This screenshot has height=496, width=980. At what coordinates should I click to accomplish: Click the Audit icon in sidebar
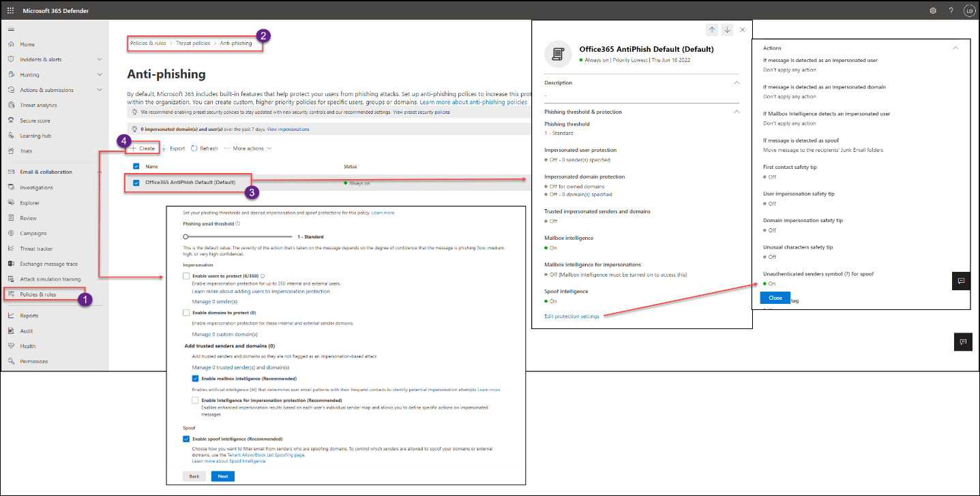[11, 331]
